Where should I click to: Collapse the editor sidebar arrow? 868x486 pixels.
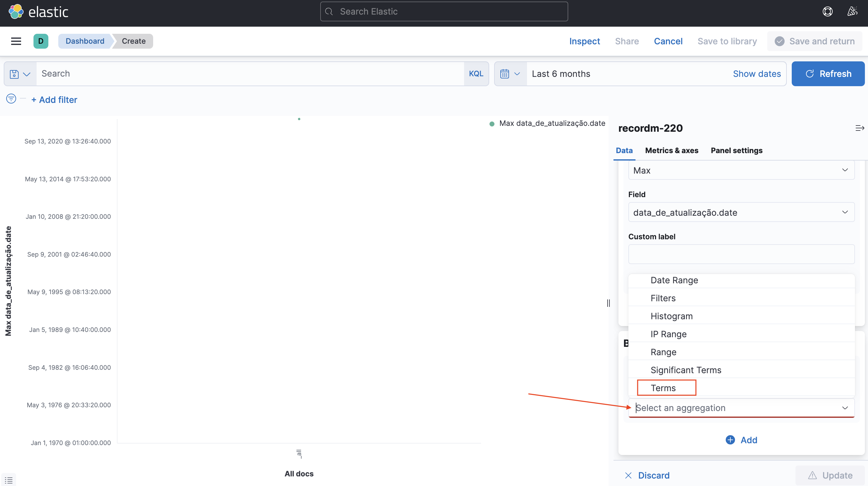click(x=860, y=128)
